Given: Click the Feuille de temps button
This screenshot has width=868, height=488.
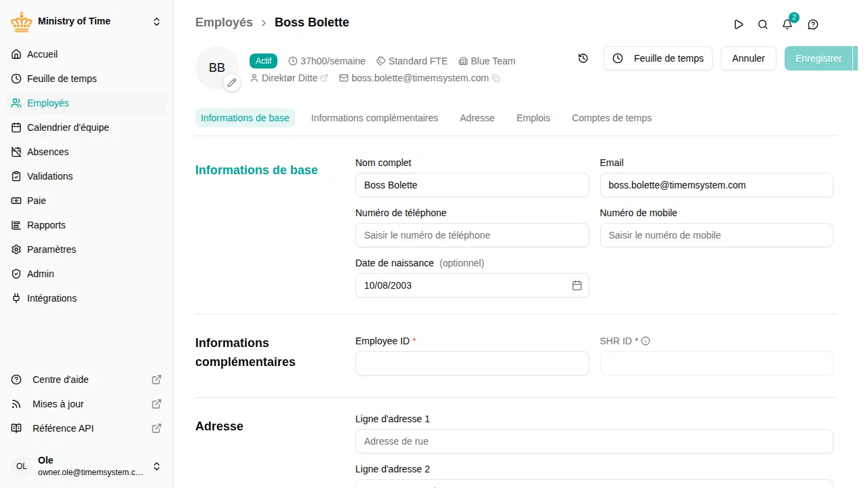Looking at the screenshot, I should (658, 58).
